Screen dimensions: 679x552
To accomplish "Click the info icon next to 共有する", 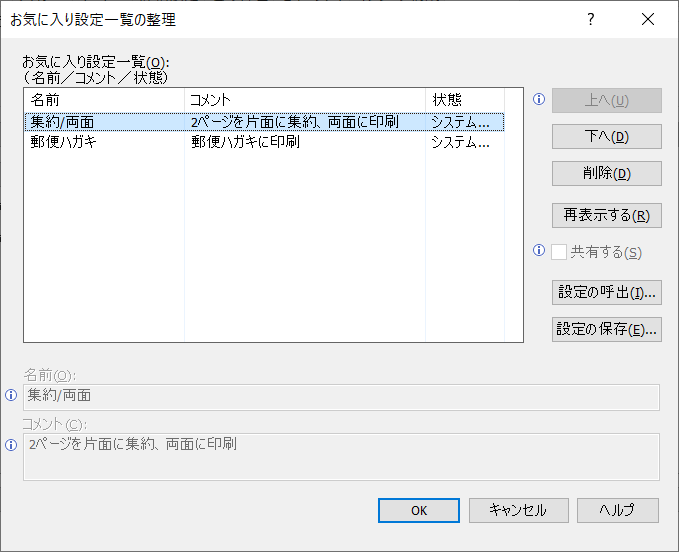I will pos(539,251).
